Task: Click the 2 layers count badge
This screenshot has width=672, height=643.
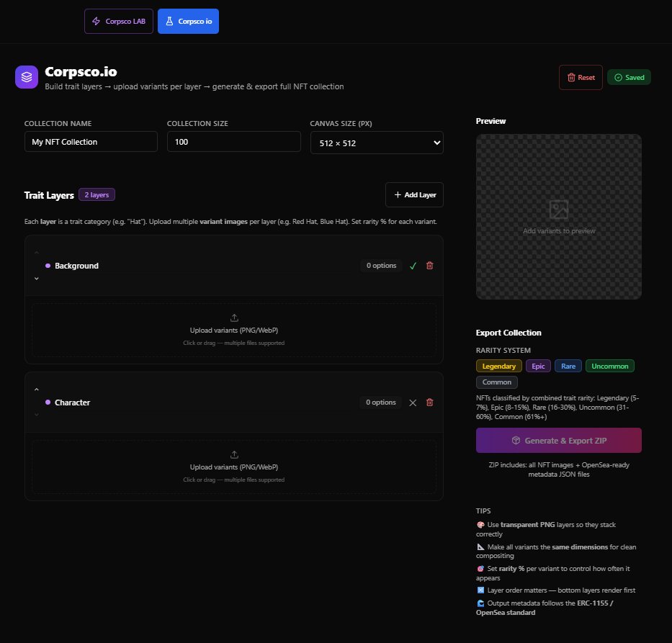Action: point(97,195)
